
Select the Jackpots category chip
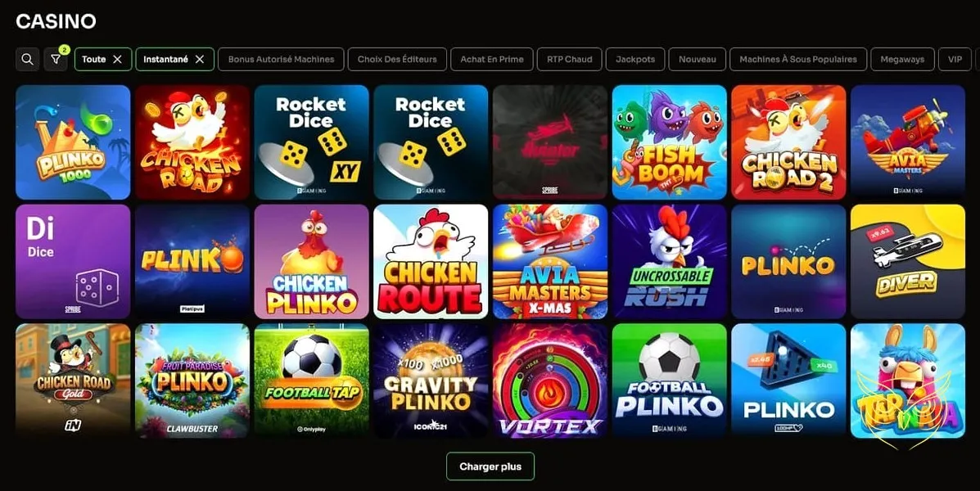(635, 60)
